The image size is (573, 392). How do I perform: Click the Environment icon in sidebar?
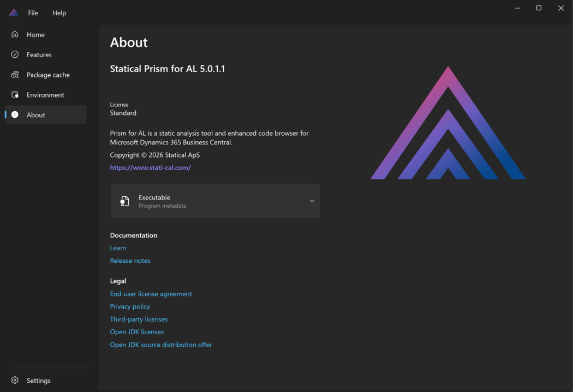15,94
